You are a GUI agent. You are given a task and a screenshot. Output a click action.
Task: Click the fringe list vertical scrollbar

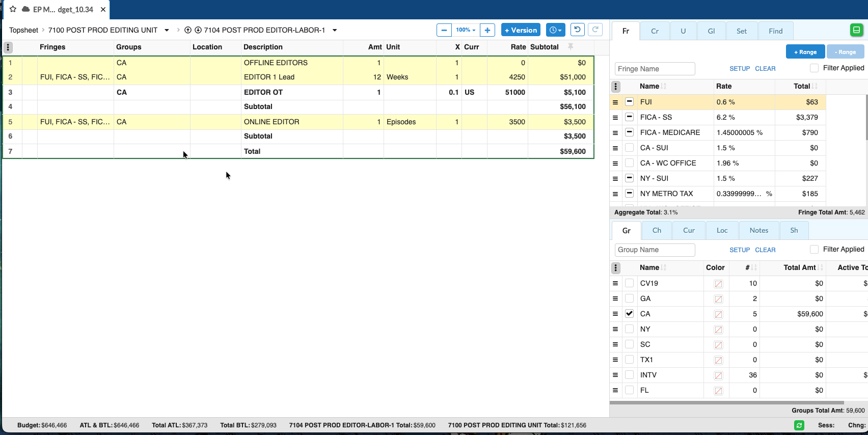pos(866,117)
